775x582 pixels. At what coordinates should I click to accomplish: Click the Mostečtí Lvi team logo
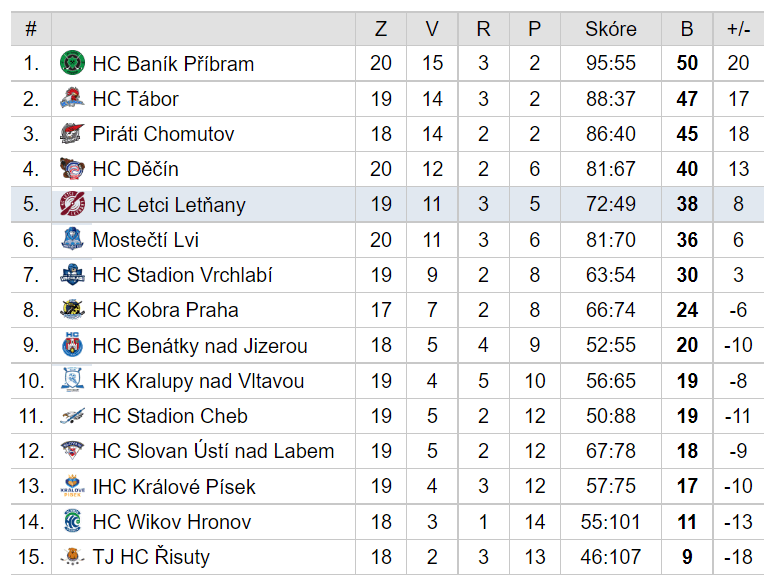click(x=72, y=239)
